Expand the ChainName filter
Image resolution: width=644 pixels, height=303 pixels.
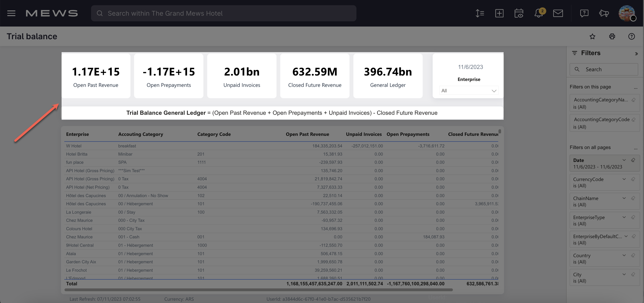tap(624, 198)
